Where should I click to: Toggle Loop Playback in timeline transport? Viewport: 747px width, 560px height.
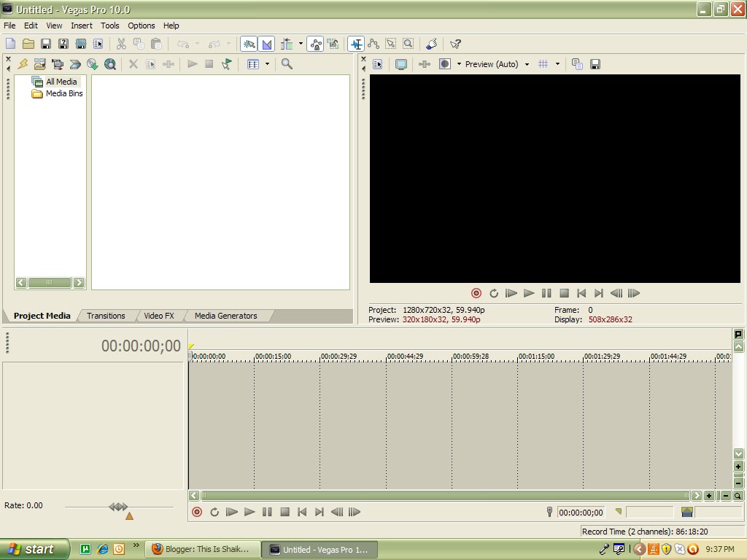[x=214, y=513]
